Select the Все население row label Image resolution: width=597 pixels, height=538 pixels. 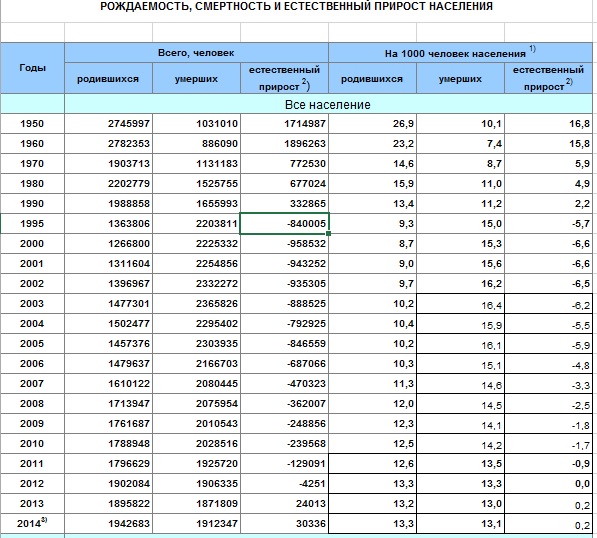[328, 104]
